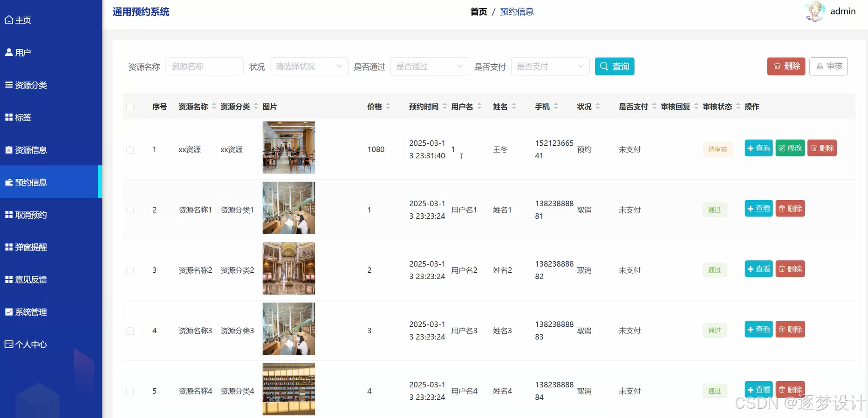The width and height of the screenshot is (868, 418).
Task: Click the 预约 status cell in row 1
Action: pos(584,149)
